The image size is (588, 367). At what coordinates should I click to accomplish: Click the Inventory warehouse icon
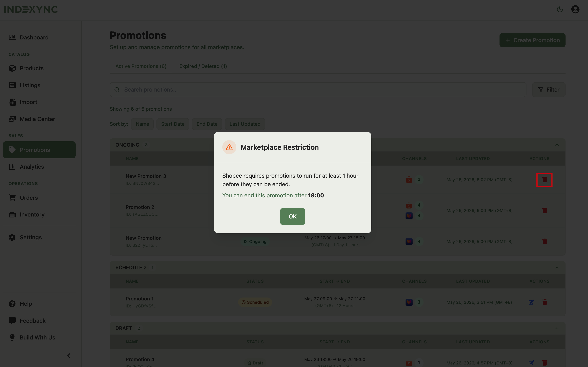pyautogui.click(x=12, y=215)
